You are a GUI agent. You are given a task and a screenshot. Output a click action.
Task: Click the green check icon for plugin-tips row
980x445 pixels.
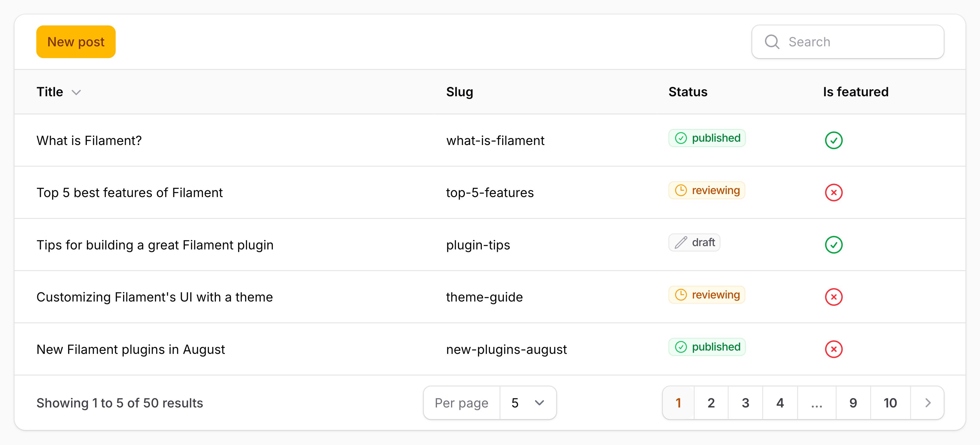tap(833, 245)
